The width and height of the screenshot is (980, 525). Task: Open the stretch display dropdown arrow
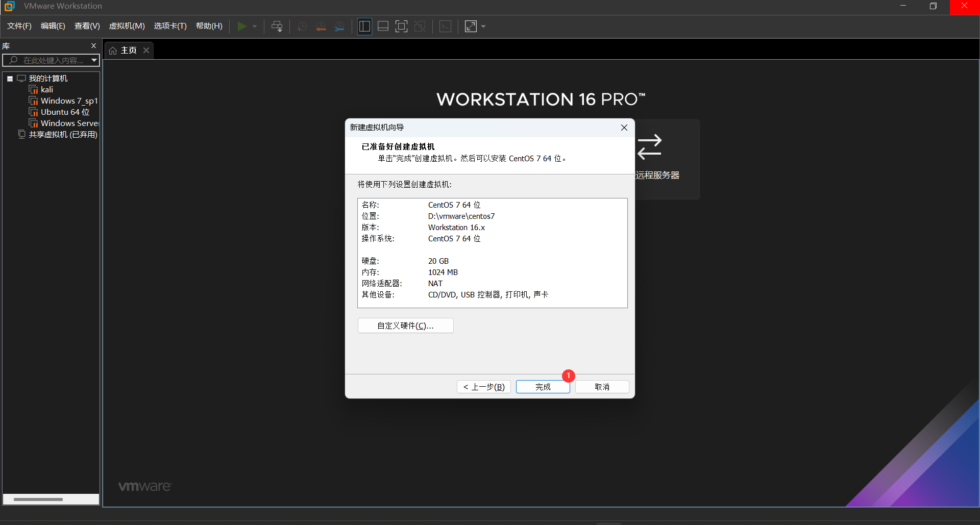pos(483,26)
